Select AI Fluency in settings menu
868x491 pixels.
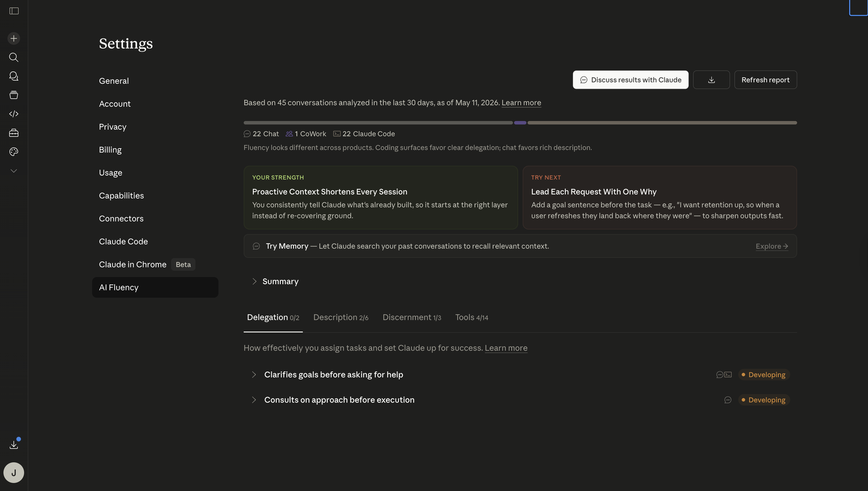point(155,287)
